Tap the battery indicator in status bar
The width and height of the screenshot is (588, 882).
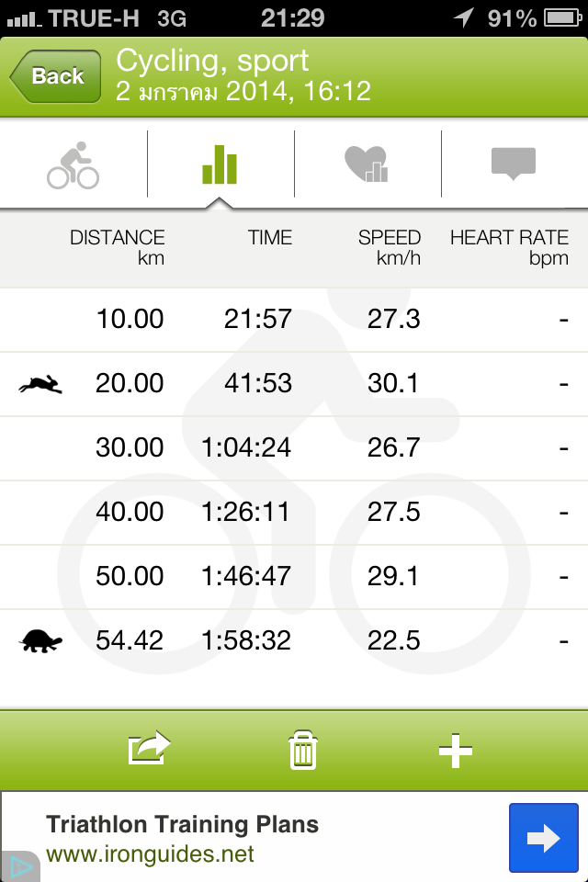tap(562, 18)
